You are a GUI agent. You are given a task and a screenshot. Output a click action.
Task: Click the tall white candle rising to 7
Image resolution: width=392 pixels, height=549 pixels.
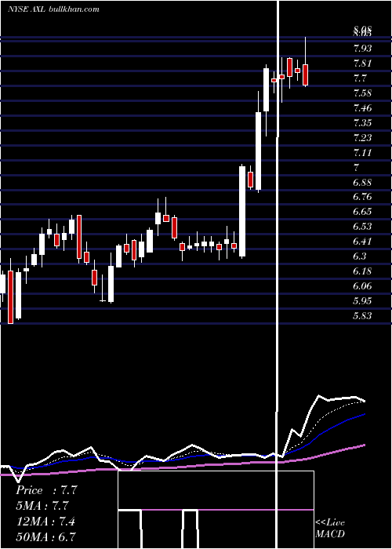coord(241,212)
